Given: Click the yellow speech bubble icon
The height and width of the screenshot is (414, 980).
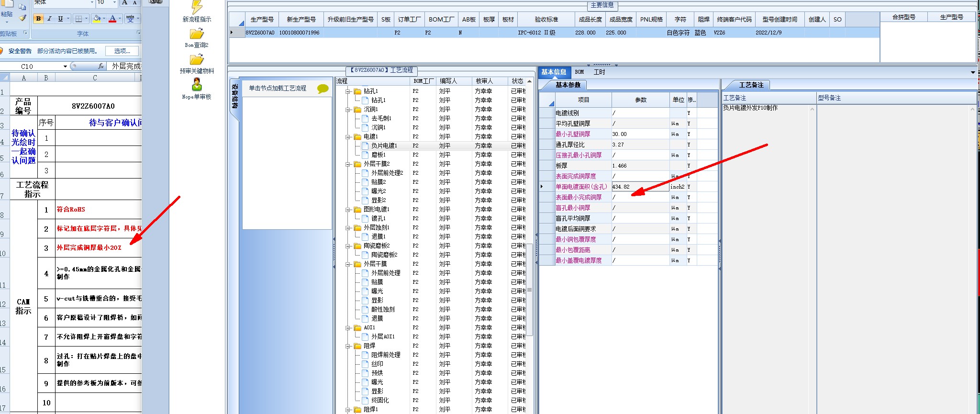Looking at the screenshot, I should pos(323,89).
